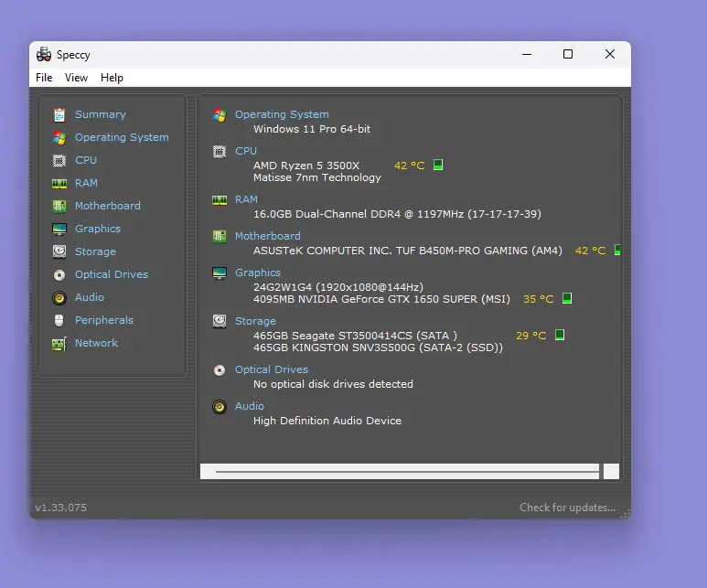707x588 pixels.
Task: Click the Storage hard drive icon in sidebar
Action: coord(59,251)
